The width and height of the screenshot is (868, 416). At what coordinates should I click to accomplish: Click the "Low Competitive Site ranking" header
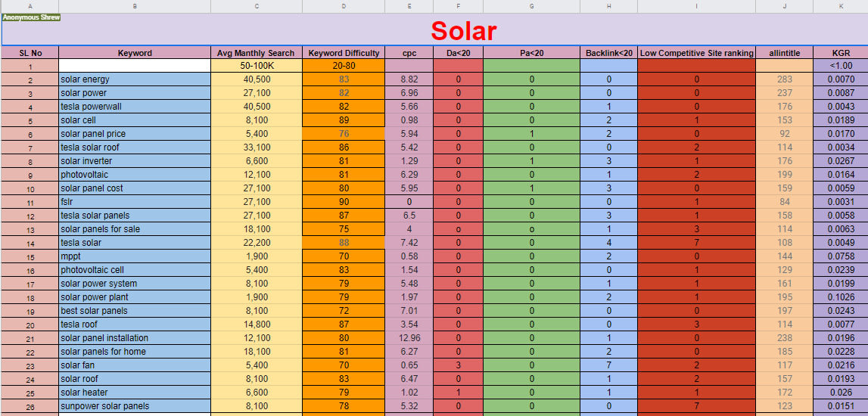pyautogui.click(x=696, y=53)
